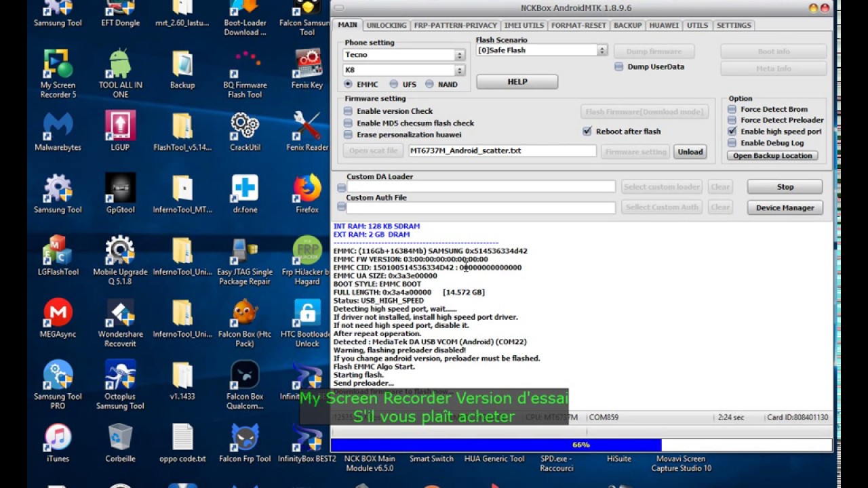Open SETTINGS tab
The width and height of the screenshot is (868, 488).
click(734, 25)
